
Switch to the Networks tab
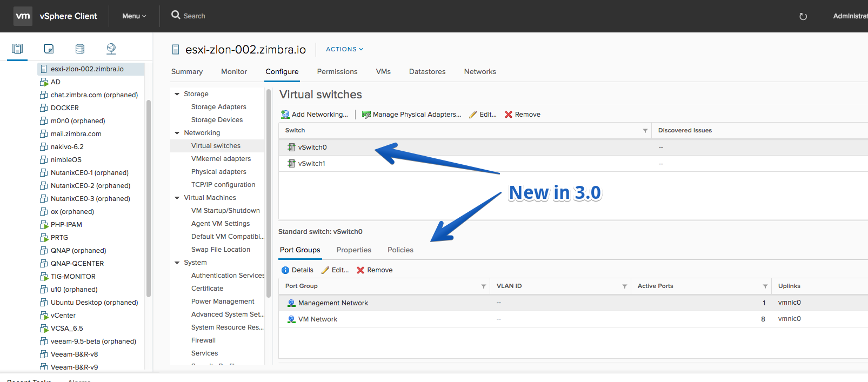click(x=480, y=71)
